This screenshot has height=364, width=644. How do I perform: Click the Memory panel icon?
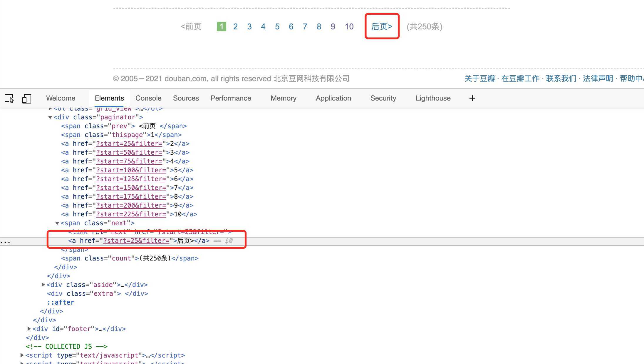click(283, 98)
